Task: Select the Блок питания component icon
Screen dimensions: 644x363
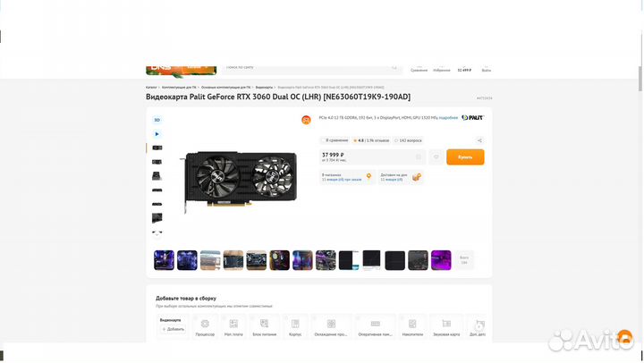Action: (264, 324)
